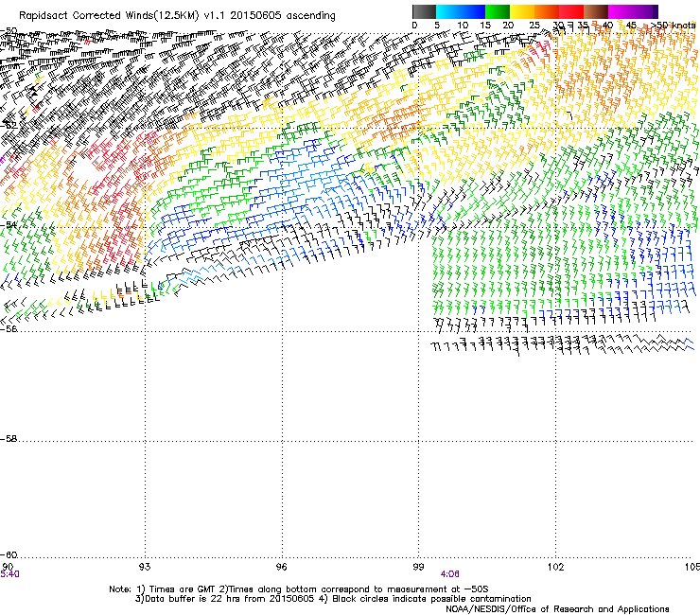The width and height of the screenshot is (700, 615).
Task: Click the red 30-35 knots legend swatch
Action: (x=571, y=11)
